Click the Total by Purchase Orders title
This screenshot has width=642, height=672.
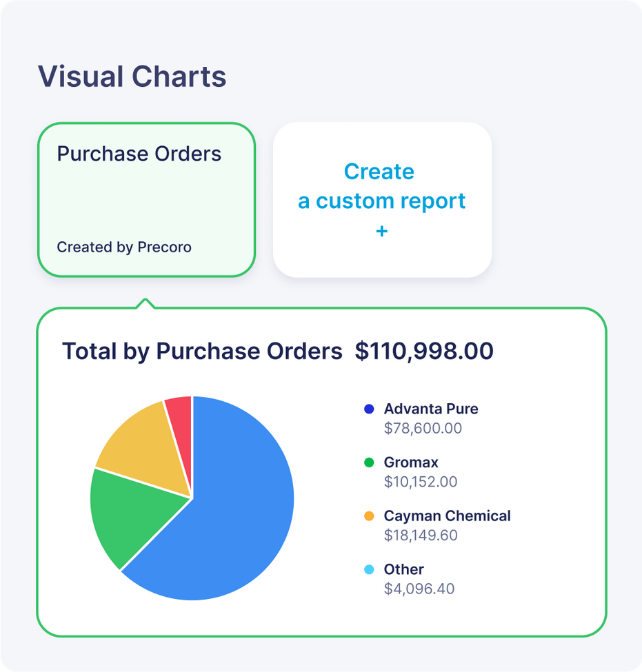[x=201, y=351]
